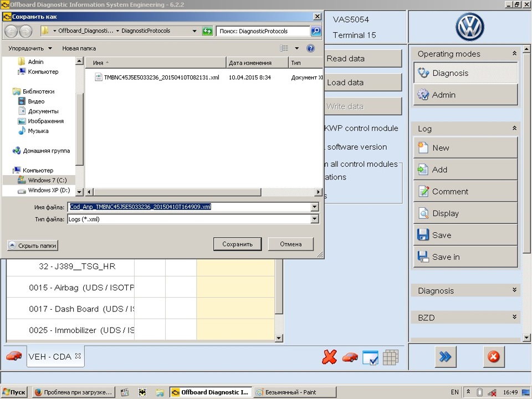Select the TMBNC45J5E5033236 xml file
Image resolution: width=532 pixels, height=399 pixels.
click(x=157, y=78)
